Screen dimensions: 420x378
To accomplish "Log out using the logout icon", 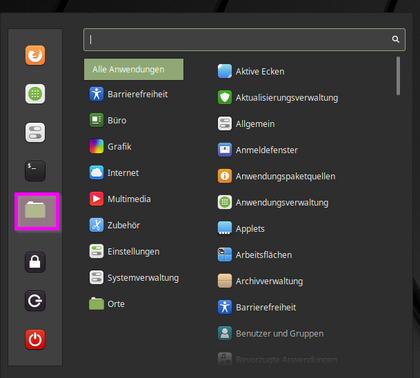I will point(35,301).
